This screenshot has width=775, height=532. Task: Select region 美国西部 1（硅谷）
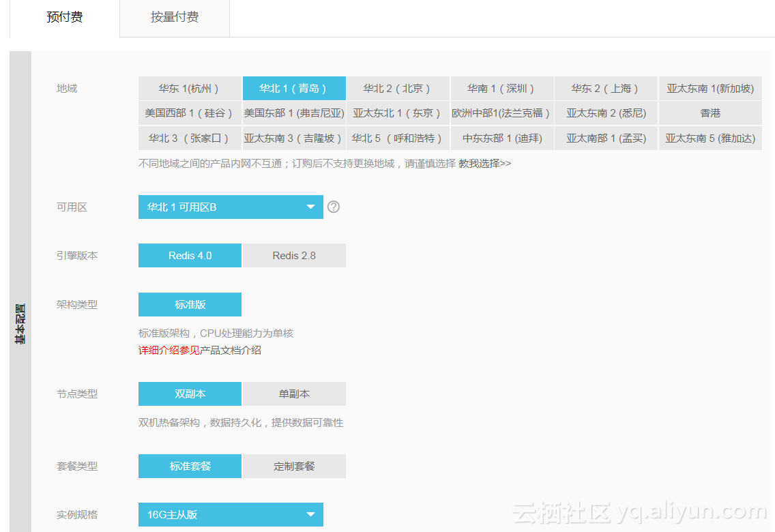click(x=190, y=113)
